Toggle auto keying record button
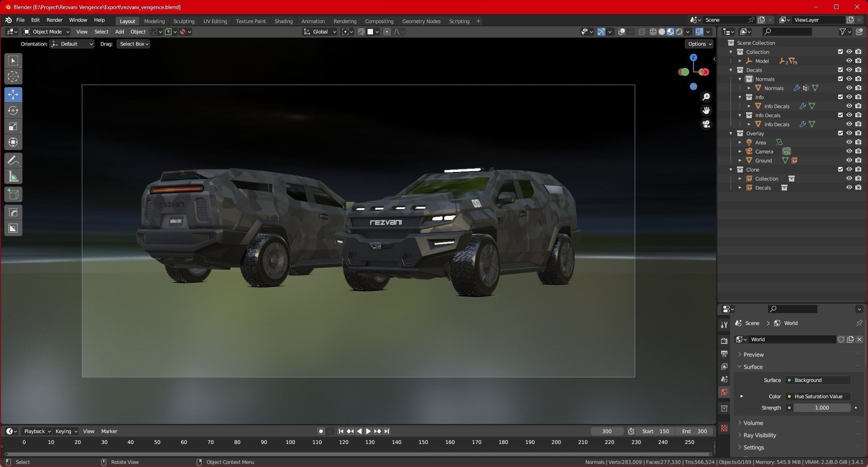868x467 pixels. (x=321, y=431)
